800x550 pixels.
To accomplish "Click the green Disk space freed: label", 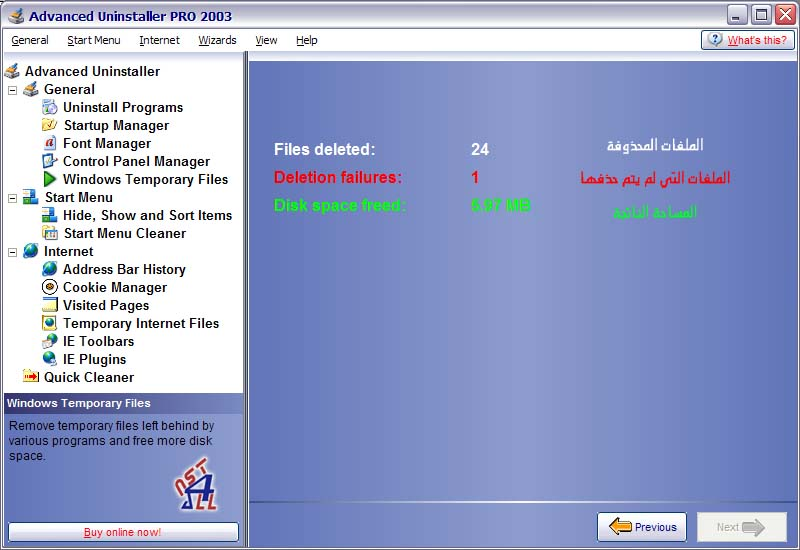I will click(x=340, y=205).
